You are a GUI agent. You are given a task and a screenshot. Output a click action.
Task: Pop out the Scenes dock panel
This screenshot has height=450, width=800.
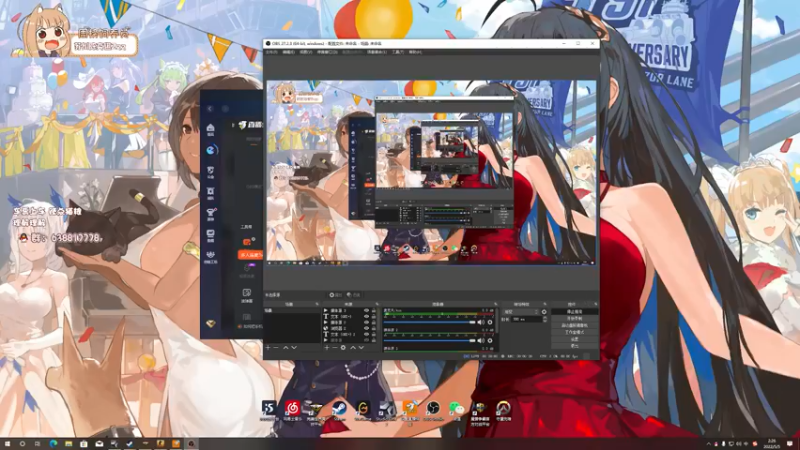pyautogui.click(x=317, y=304)
